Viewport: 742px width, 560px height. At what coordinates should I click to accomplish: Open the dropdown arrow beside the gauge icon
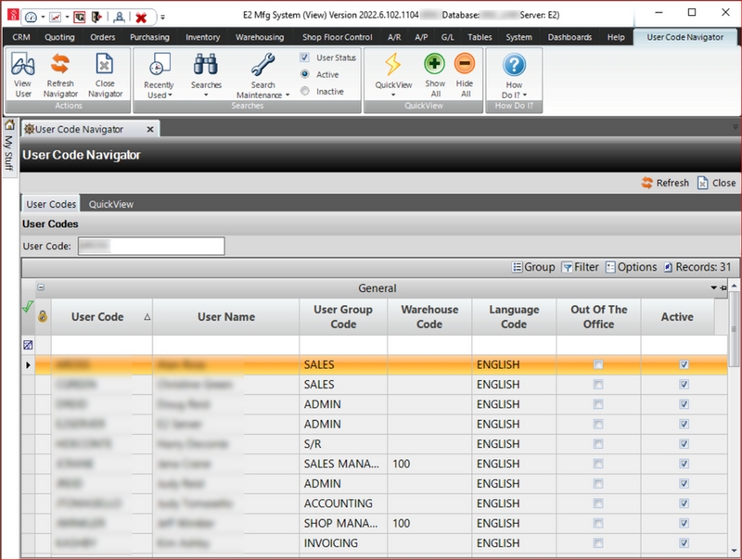pos(43,18)
